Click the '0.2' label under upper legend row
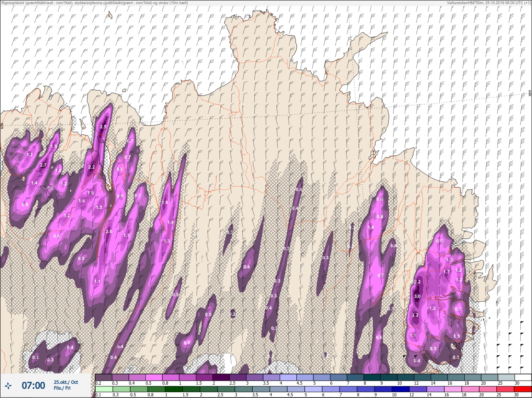 99,383
